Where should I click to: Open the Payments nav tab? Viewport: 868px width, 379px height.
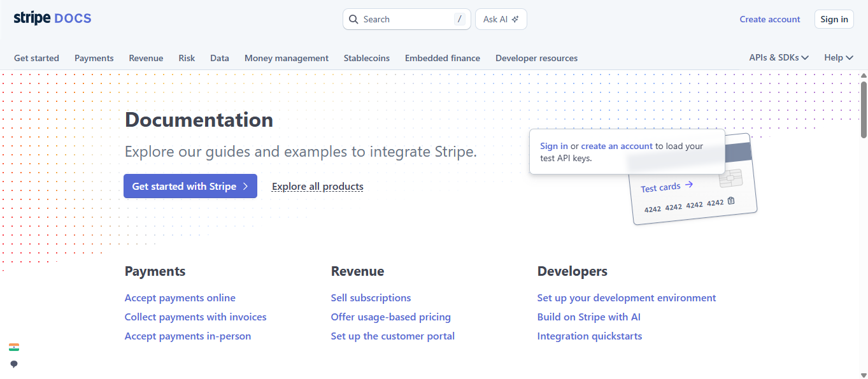click(94, 58)
